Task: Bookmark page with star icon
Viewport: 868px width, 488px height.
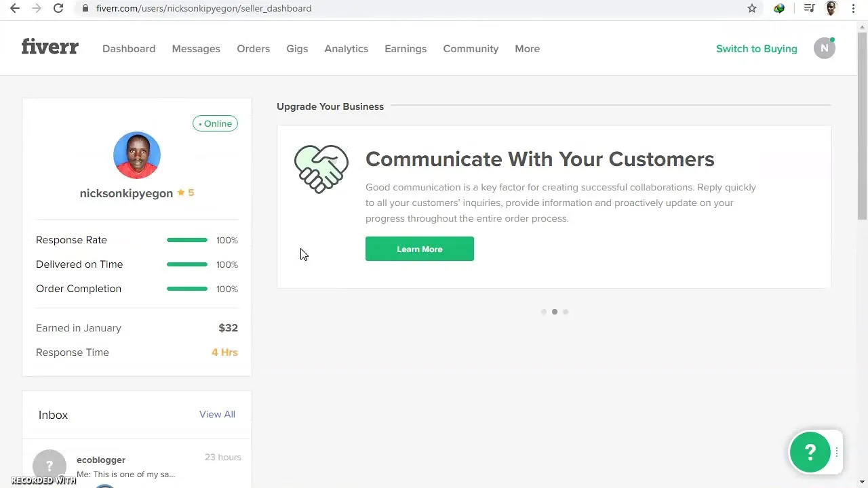Action: (x=752, y=8)
